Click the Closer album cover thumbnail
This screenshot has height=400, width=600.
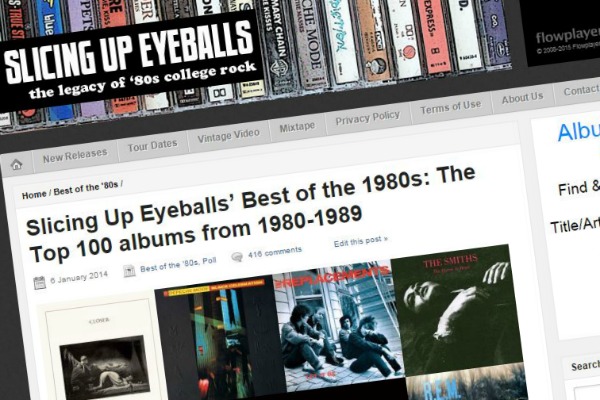pyautogui.click(x=100, y=349)
